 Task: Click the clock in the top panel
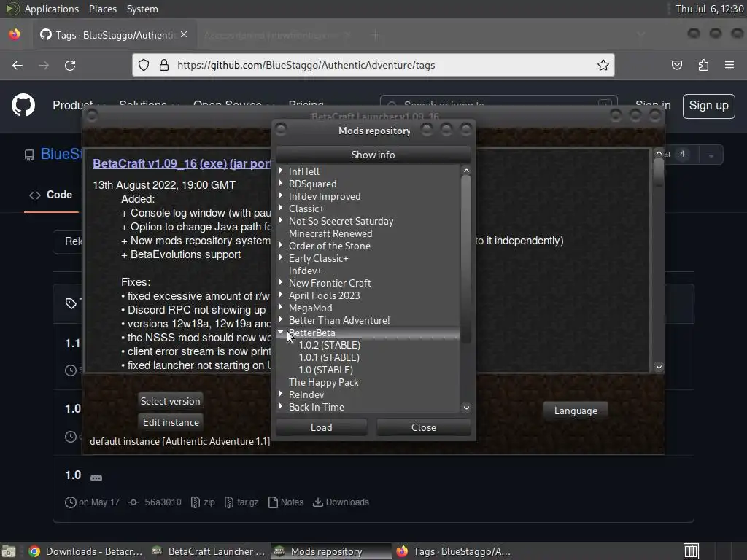tap(709, 9)
